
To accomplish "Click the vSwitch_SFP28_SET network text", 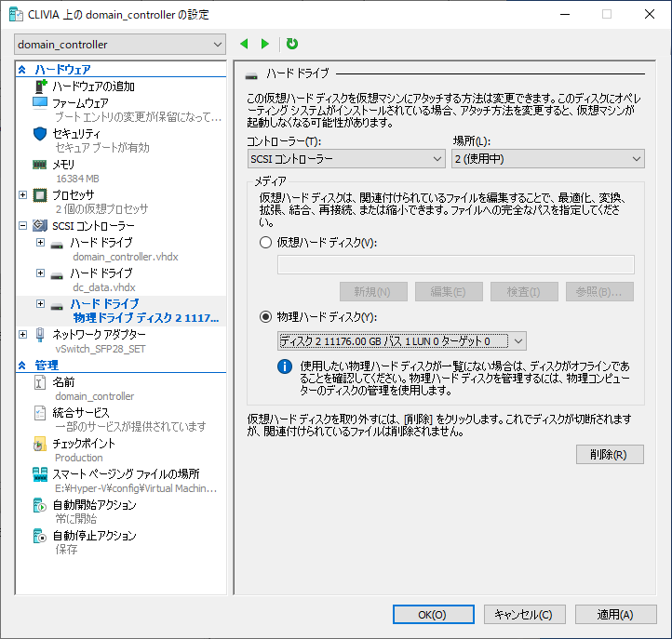I will point(101,349).
